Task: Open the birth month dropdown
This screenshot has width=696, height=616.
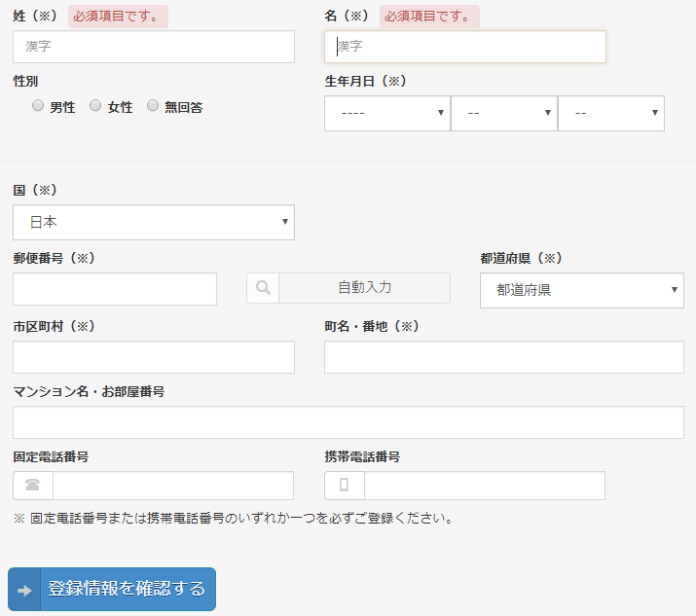Action: click(x=504, y=114)
